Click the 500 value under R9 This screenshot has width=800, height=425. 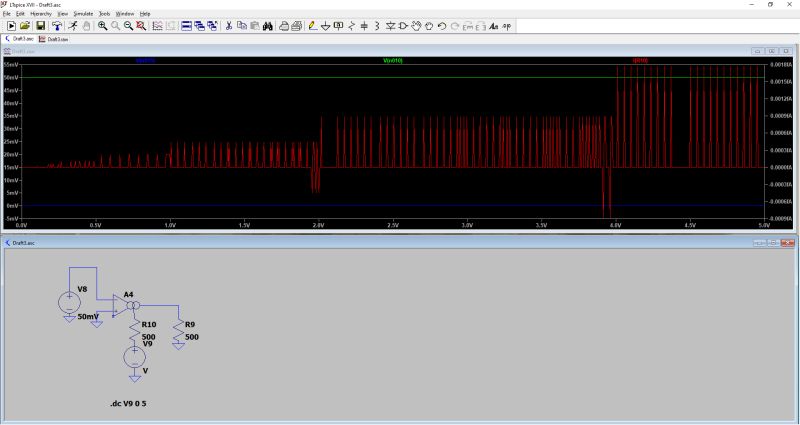pos(192,337)
